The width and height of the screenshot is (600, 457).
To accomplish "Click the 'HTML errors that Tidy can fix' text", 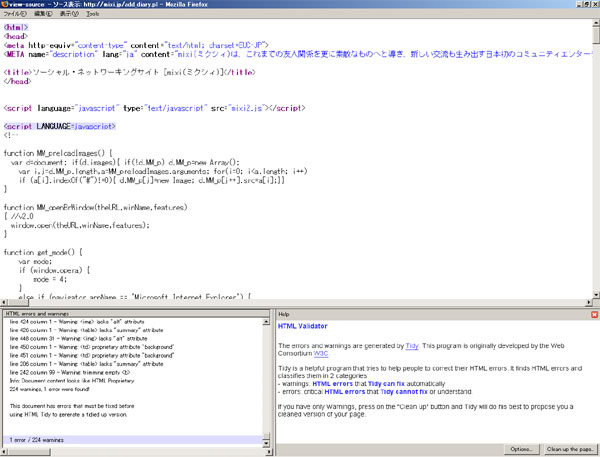I will coord(358,384).
